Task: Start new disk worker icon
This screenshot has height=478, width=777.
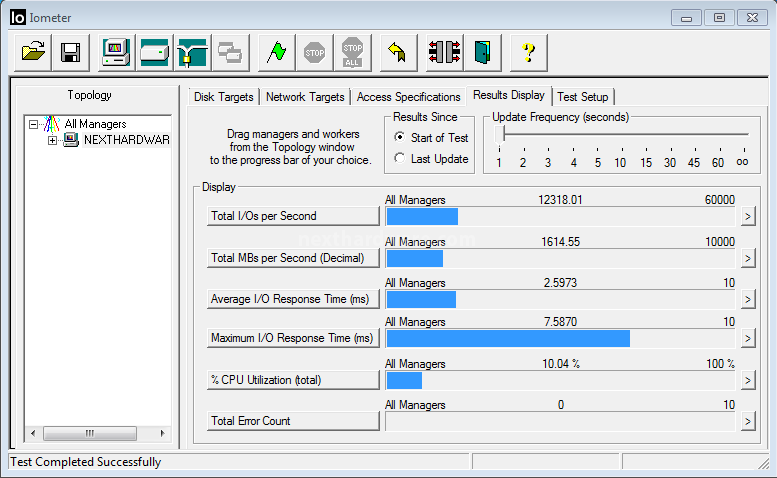Action: [154, 53]
